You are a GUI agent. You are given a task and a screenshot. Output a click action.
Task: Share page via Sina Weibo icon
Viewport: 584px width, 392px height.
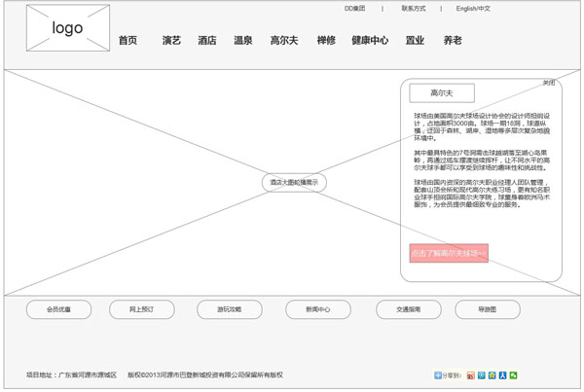[470, 375]
